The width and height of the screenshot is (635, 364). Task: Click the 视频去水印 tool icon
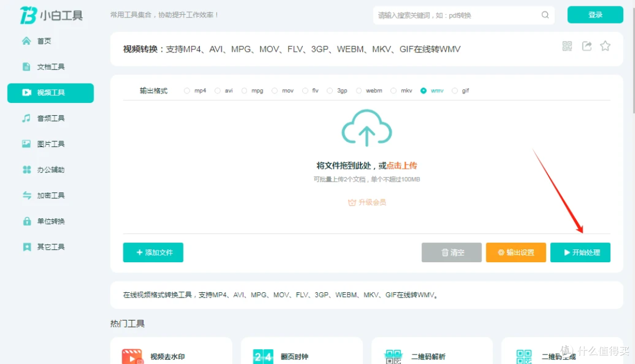132,356
